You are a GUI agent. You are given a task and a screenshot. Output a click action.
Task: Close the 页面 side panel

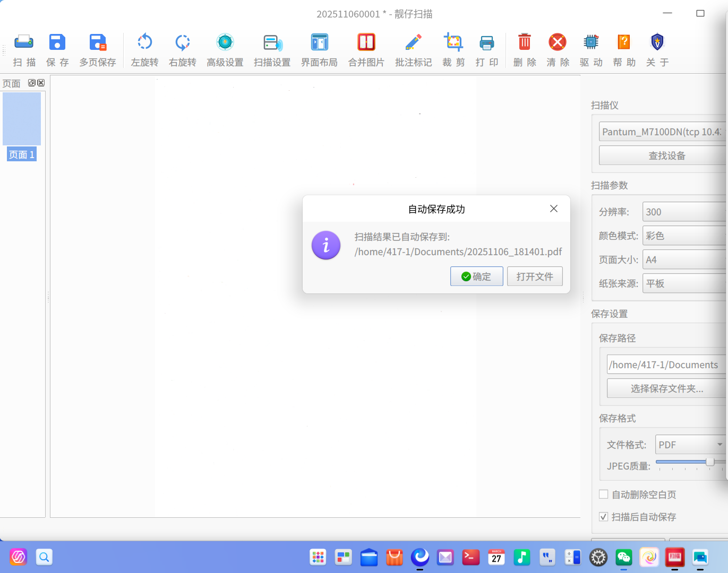point(41,83)
